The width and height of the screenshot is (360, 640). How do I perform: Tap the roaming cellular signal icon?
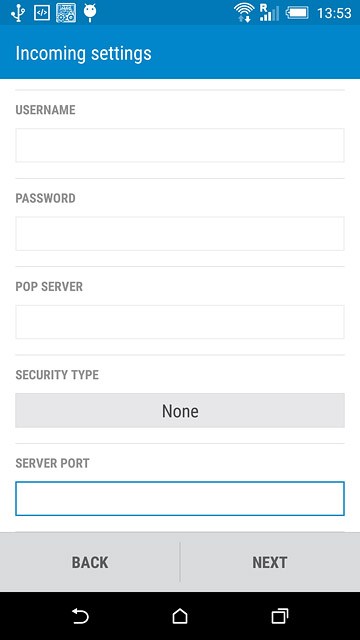click(269, 13)
